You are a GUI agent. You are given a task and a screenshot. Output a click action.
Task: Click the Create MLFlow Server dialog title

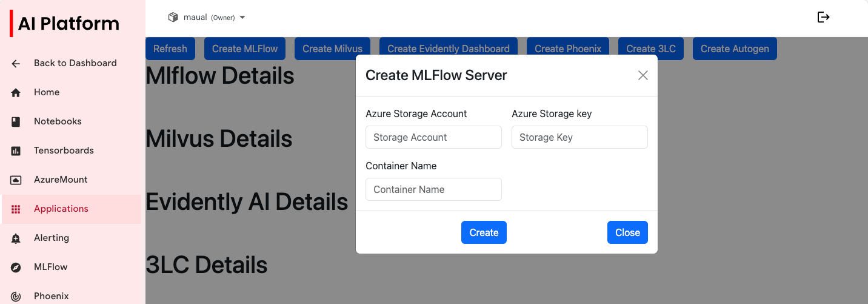tap(436, 75)
